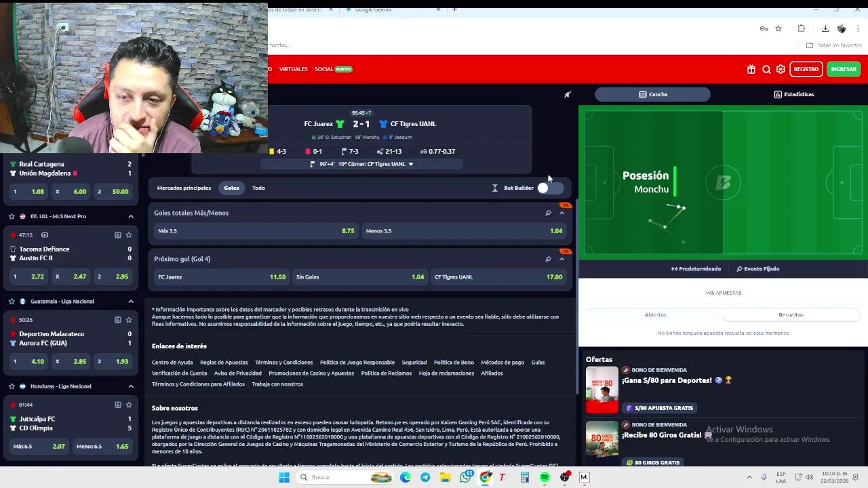Viewport: 868px width, 488px height.
Task: Click the REGISTRO button
Action: (x=806, y=69)
